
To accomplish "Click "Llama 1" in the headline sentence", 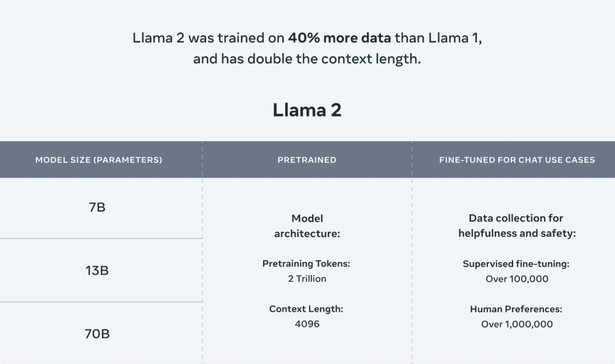I will [x=453, y=38].
